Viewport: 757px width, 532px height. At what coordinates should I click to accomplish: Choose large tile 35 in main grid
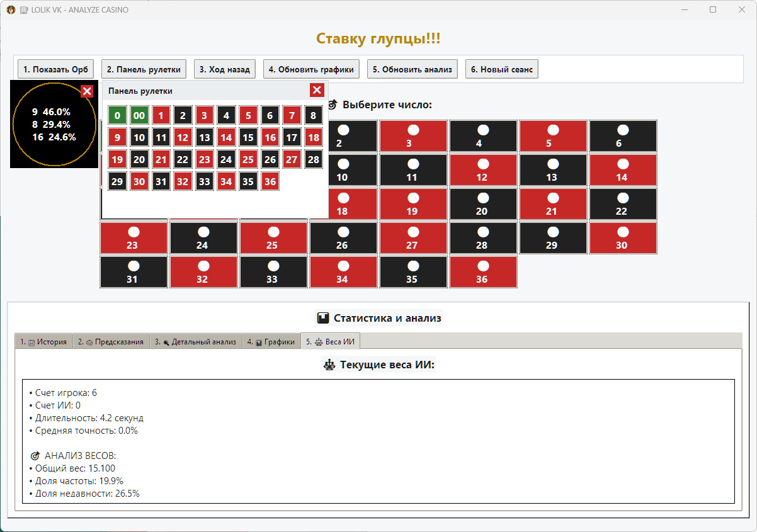pyautogui.click(x=413, y=272)
